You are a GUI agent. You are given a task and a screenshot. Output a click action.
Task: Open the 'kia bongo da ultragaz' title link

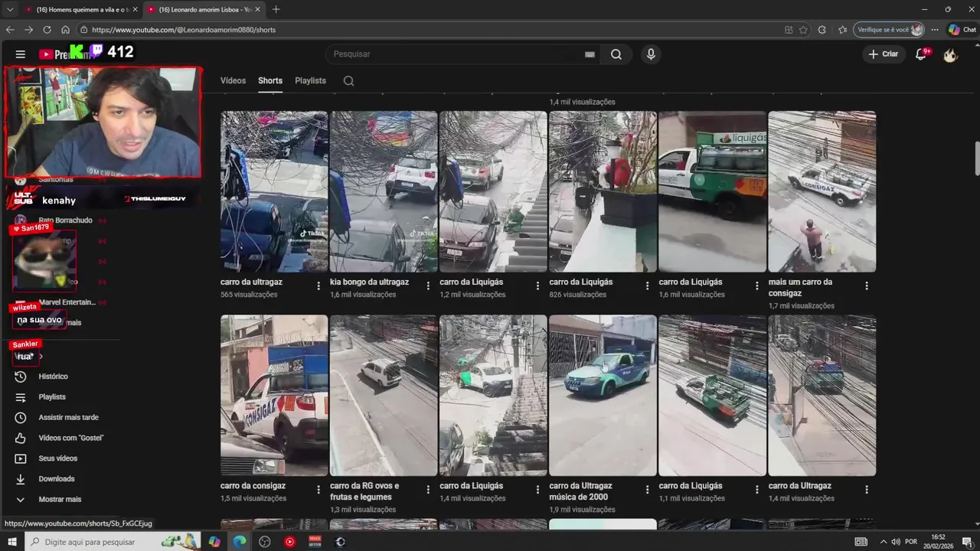(369, 282)
